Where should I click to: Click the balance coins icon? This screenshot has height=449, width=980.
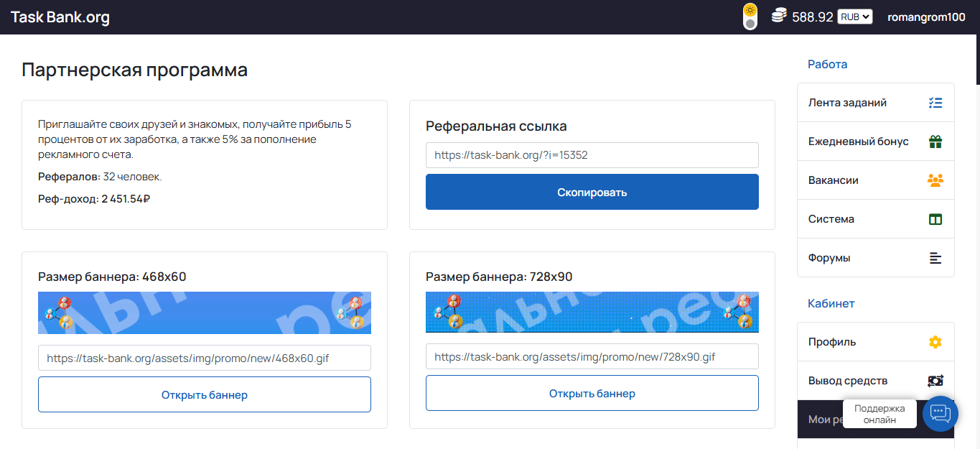click(x=779, y=16)
